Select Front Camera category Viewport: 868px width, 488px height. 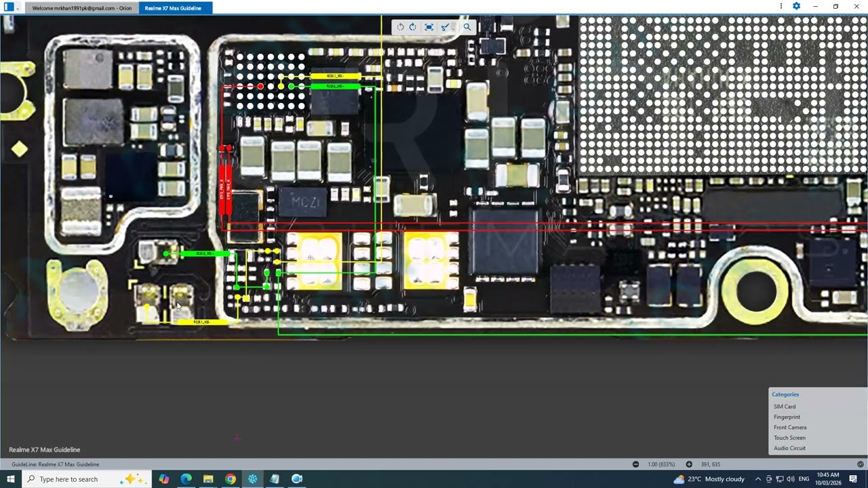(790, 428)
